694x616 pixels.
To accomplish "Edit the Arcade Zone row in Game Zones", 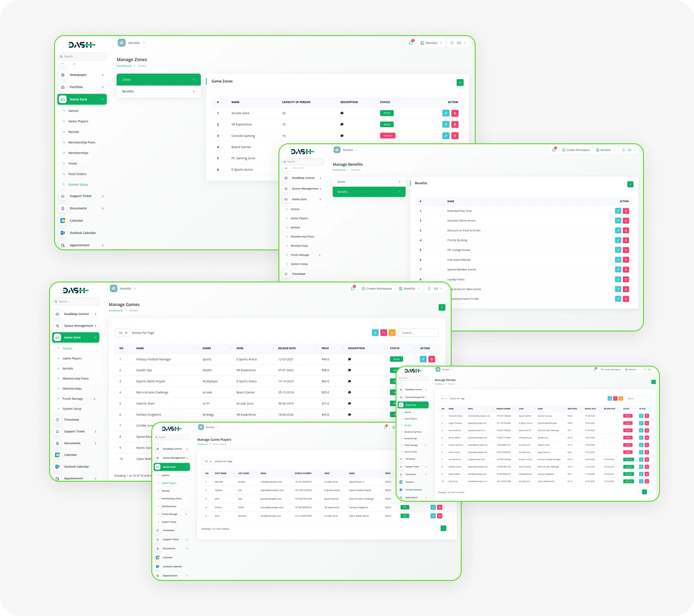I will [446, 113].
